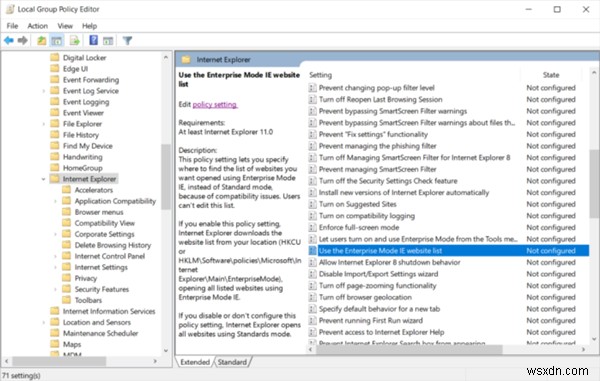Click the Export List toolbar icon
This screenshot has width=600, height=381.
pyautogui.click(x=75, y=40)
